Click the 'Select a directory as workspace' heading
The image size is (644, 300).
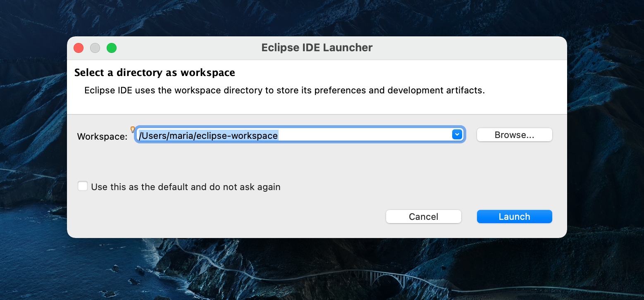pos(155,73)
